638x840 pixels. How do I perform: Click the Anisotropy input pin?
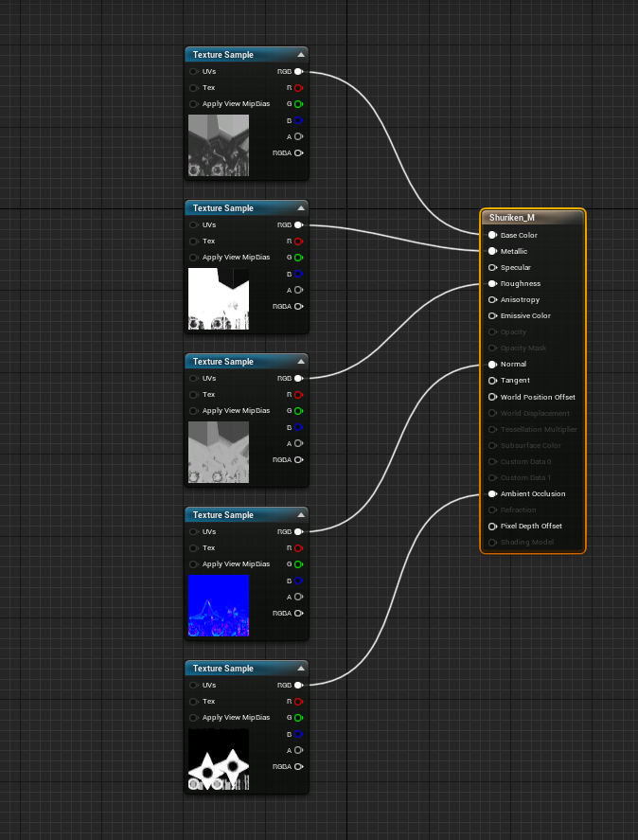492,299
